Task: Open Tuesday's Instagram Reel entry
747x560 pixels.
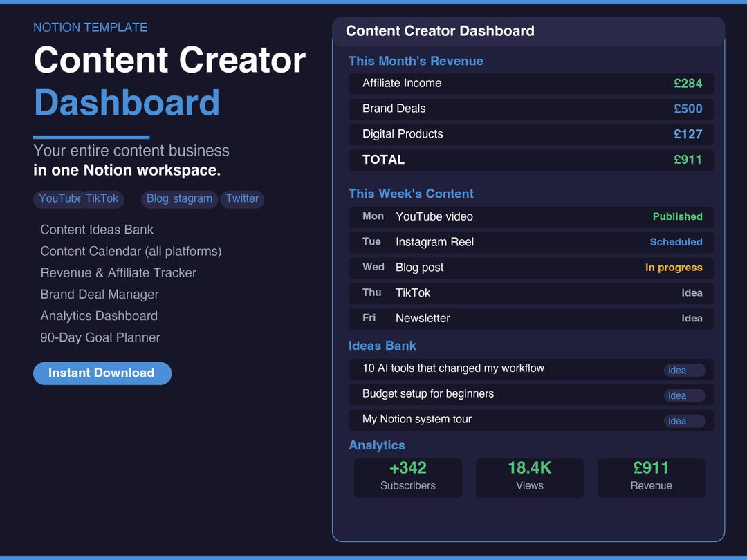Action: 531,242
